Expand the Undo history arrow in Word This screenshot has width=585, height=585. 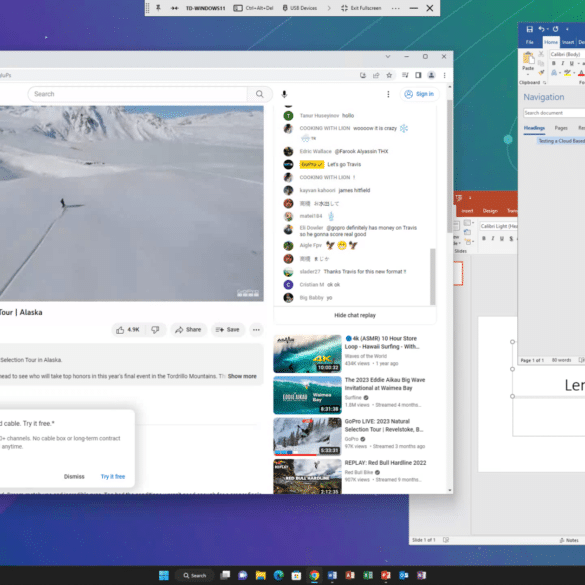[548, 29]
